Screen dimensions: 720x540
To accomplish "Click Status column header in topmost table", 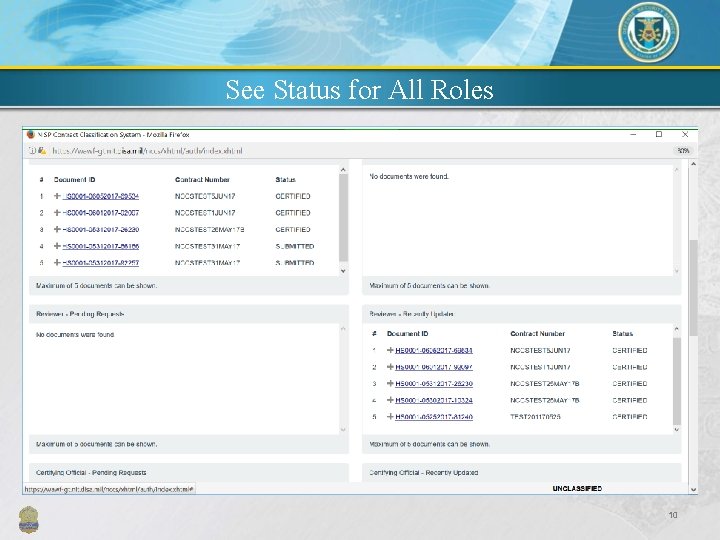I will coord(285,180).
